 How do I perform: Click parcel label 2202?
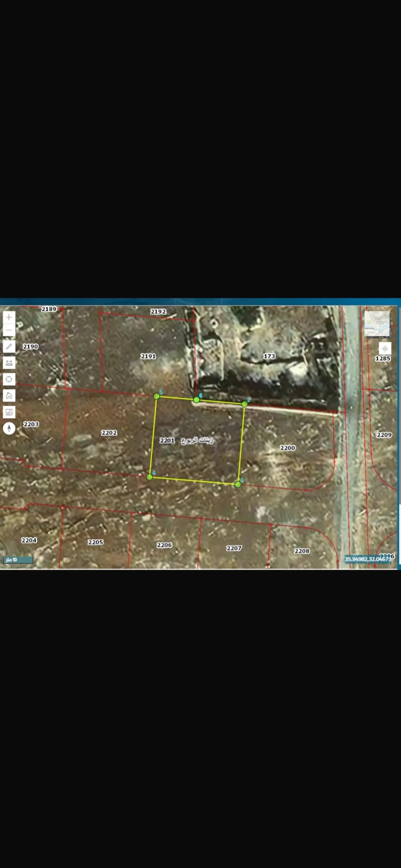(109, 433)
